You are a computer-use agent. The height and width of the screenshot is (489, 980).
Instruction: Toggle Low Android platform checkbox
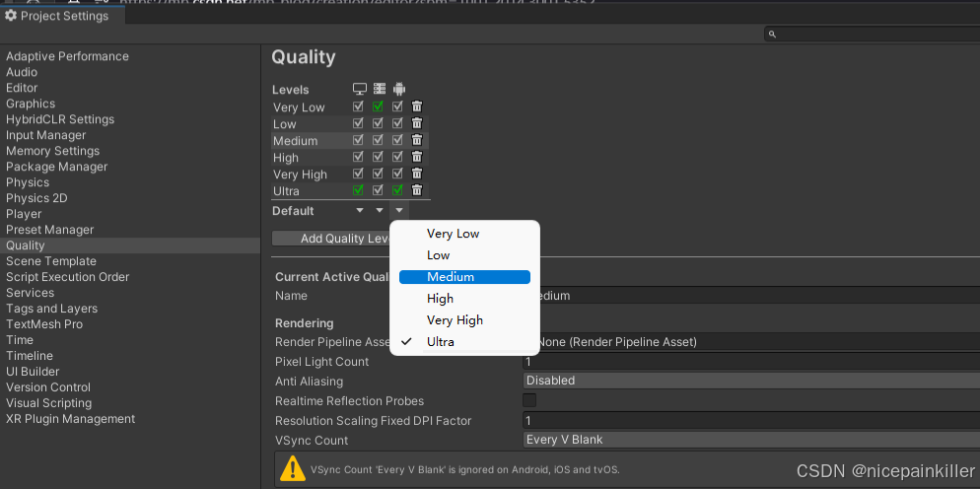tap(397, 123)
